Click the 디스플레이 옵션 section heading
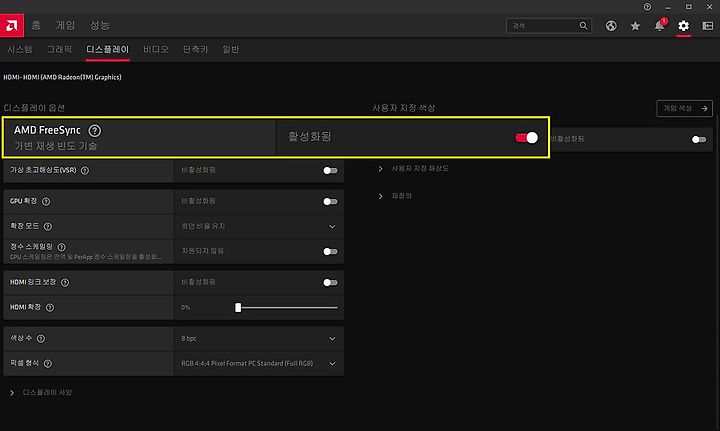 pyautogui.click(x=34, y=108)
